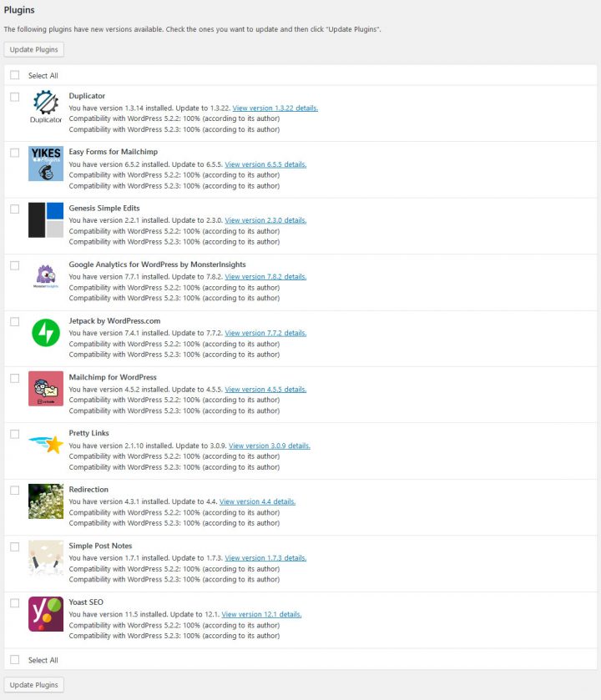Click the Duplicator plugin gear icon

pos(46,107)
